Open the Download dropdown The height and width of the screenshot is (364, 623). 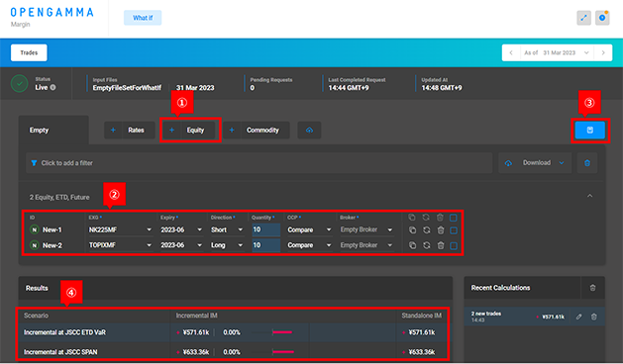(535, 163)
